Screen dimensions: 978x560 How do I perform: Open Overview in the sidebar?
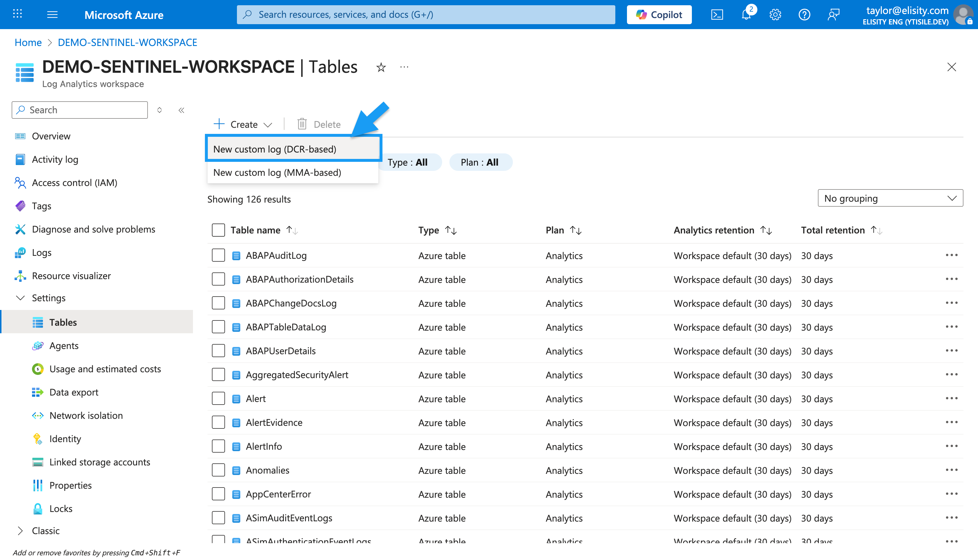click(x=51, y=136)
